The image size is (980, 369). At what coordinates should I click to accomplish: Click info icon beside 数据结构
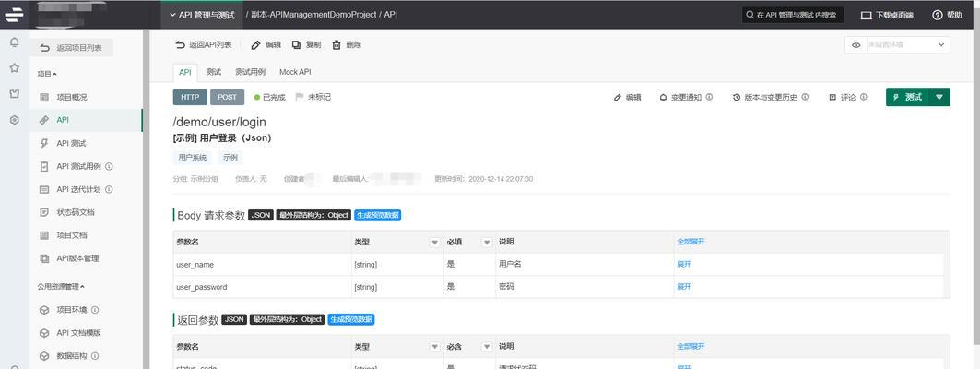(x=95, y=356)
